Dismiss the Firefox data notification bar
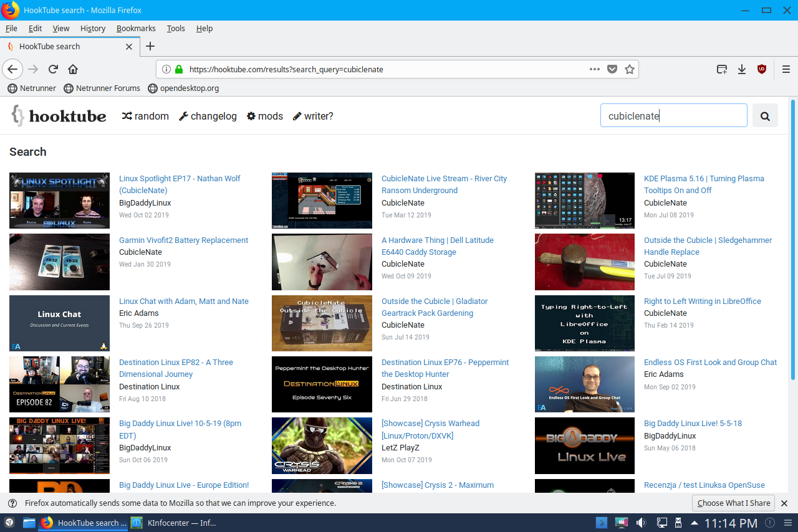 pos(784,503)
